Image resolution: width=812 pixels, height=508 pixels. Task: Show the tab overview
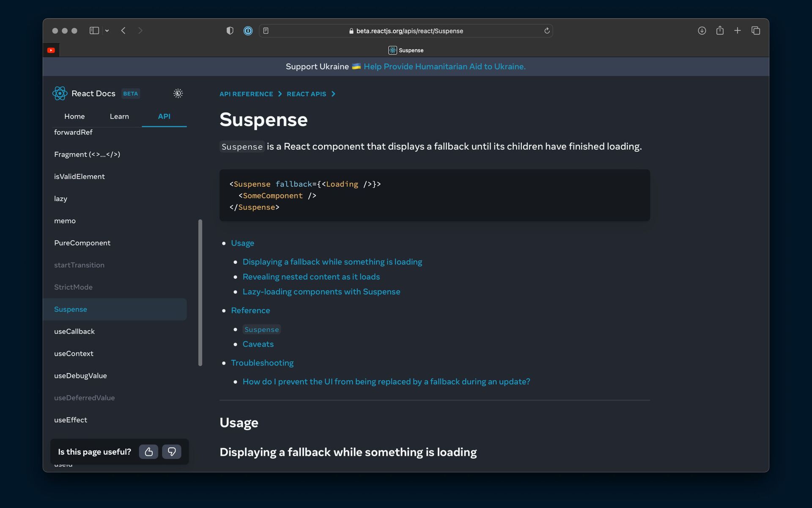756,30
